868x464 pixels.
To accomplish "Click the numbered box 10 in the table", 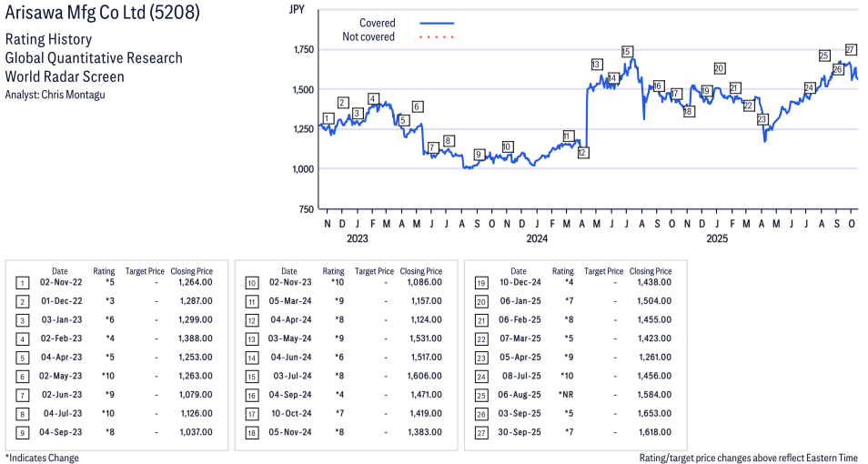I will point(250,282).
